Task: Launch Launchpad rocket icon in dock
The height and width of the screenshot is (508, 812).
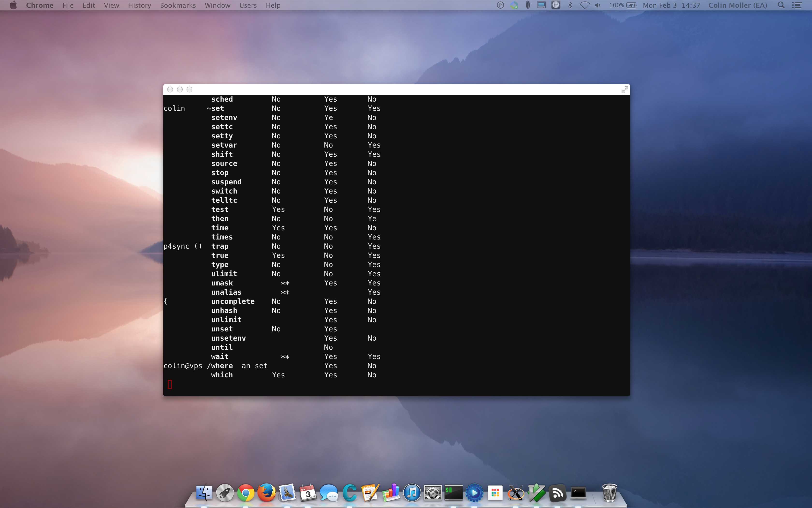Action: pos(225,493)
